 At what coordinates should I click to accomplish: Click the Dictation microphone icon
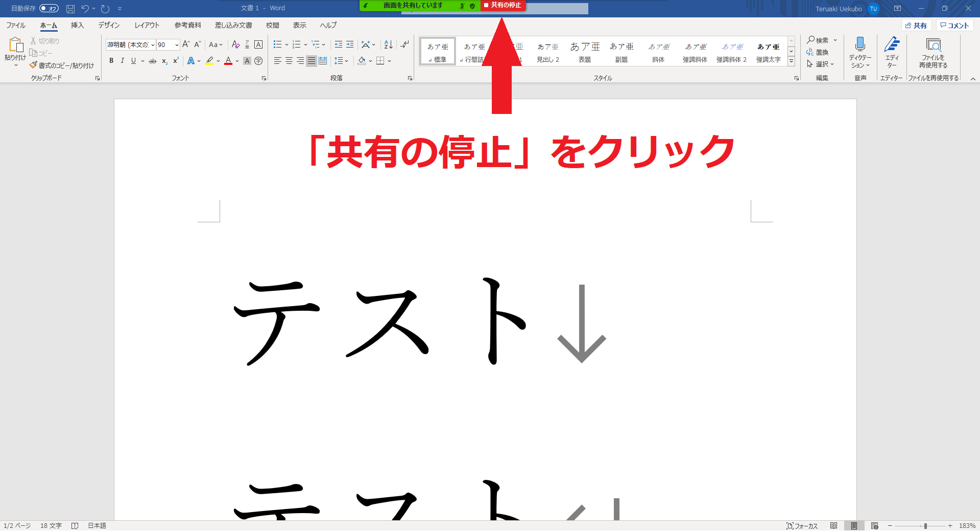860,44
